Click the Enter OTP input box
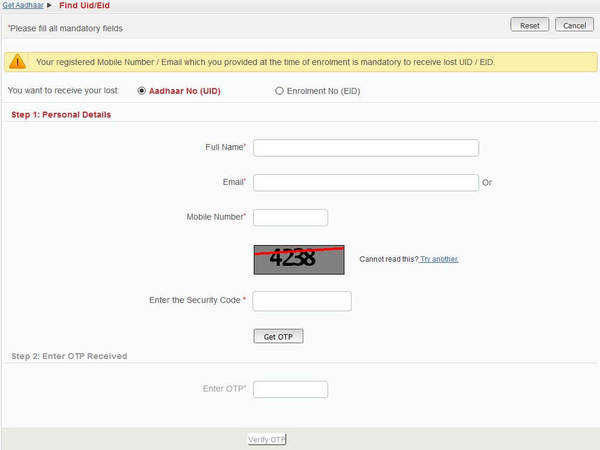Viewport: 600px width, 450px height. (290, 389)
